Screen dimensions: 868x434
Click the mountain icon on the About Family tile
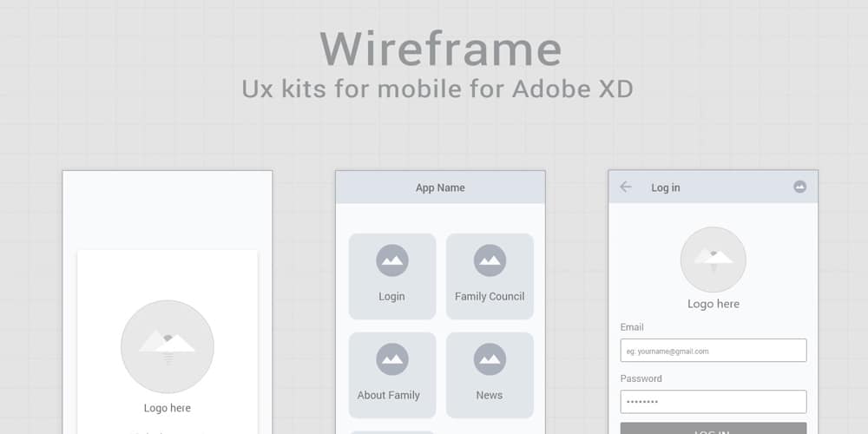tap(392, 359)
